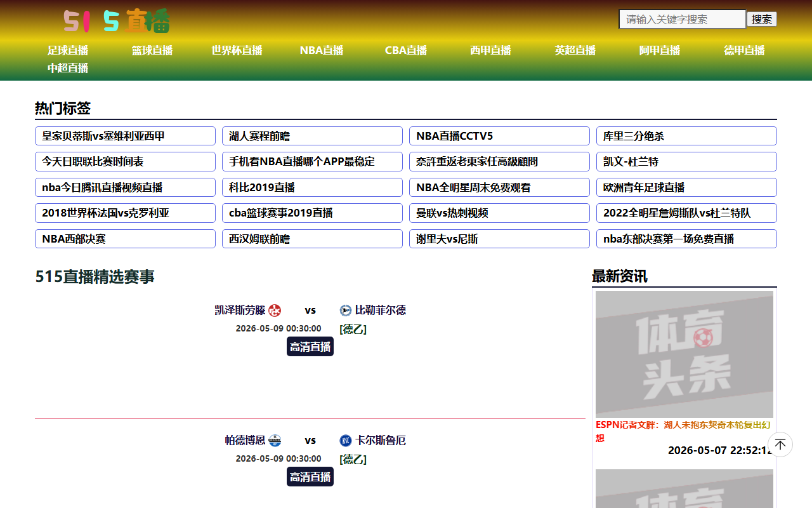Select tag NBA西部决赛
The width and height of the screenshot is (812, 508).
click(x=125, y=239)
